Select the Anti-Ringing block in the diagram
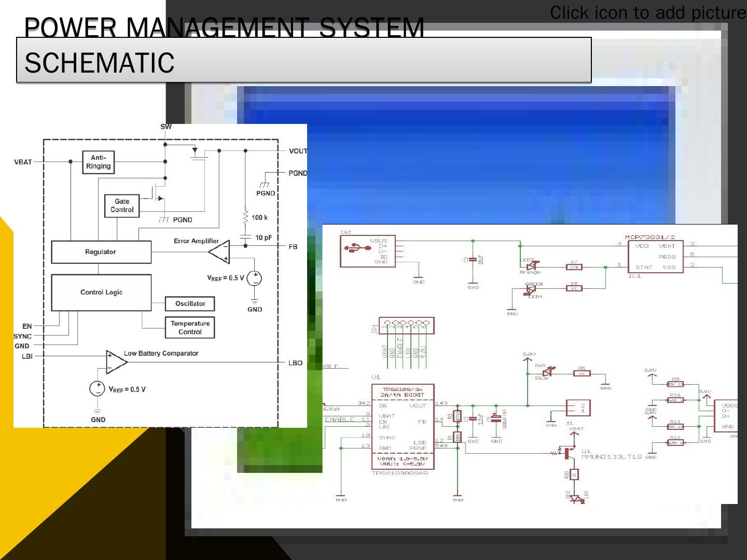Image resolution: width=747 pixels, height=560 pixels. pyautogui.click(x=98, y=162)
